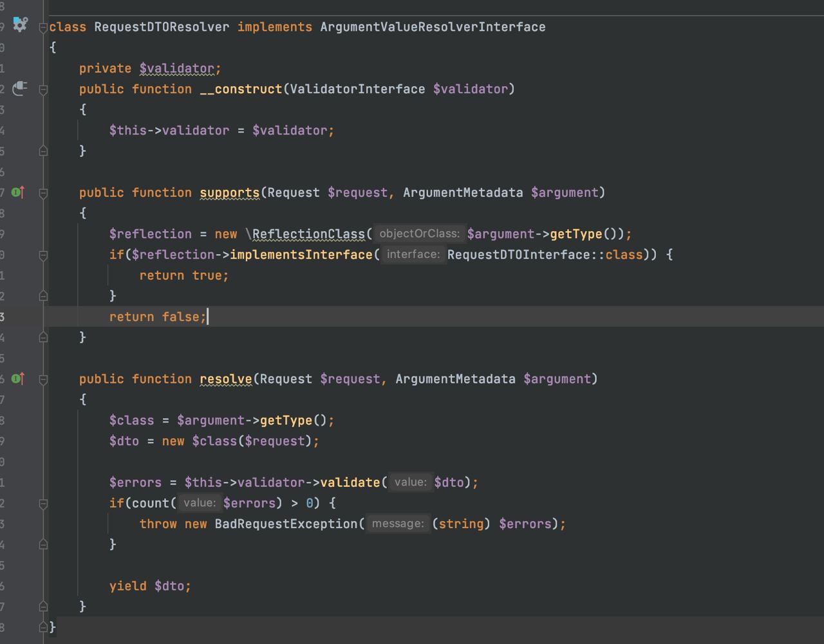
Task: Click BadRequestException class name
Action: click(x=286, y=524)
